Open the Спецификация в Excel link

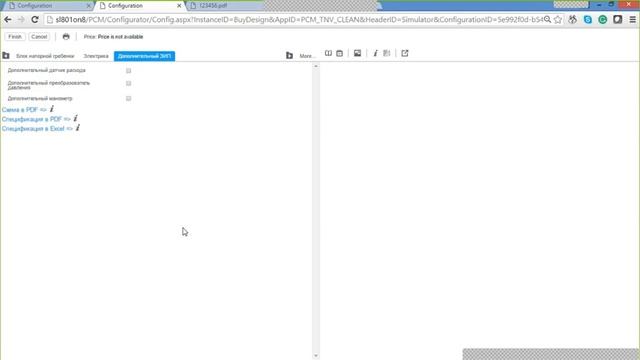37,129
